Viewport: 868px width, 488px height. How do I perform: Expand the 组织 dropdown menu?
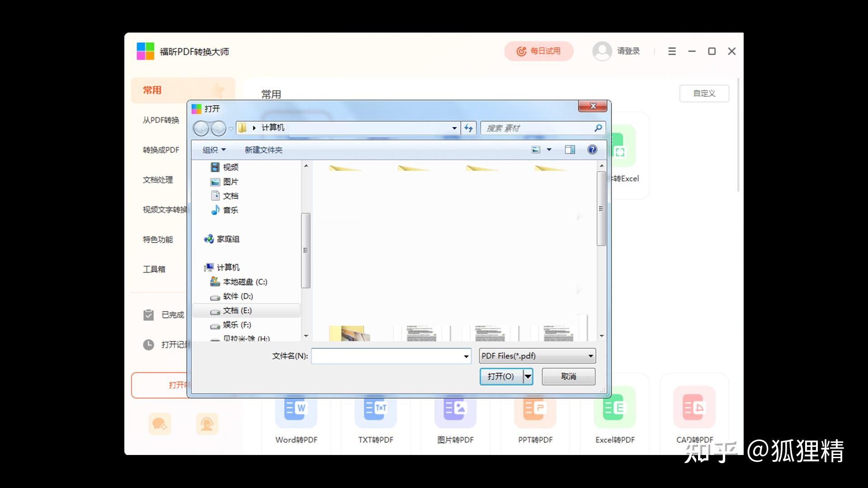point(214,150)
